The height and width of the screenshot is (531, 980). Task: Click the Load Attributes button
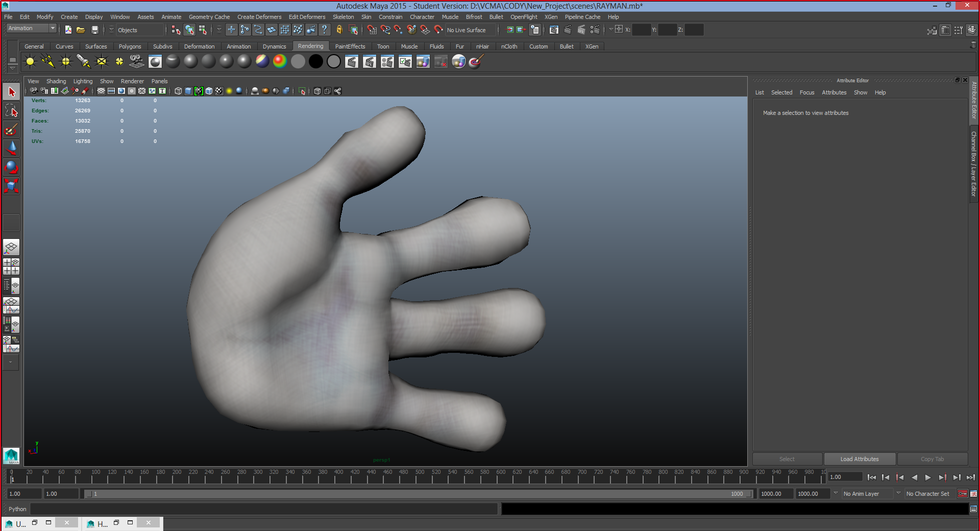coord(860,459)
